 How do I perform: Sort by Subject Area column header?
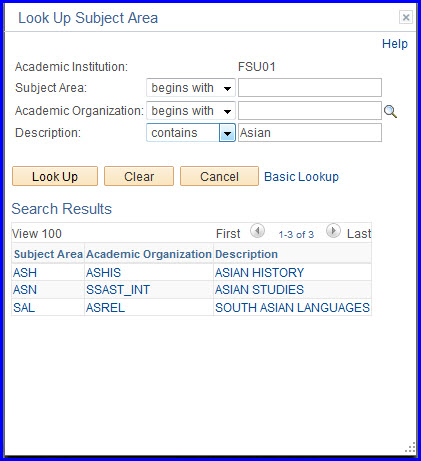(48, 254)
